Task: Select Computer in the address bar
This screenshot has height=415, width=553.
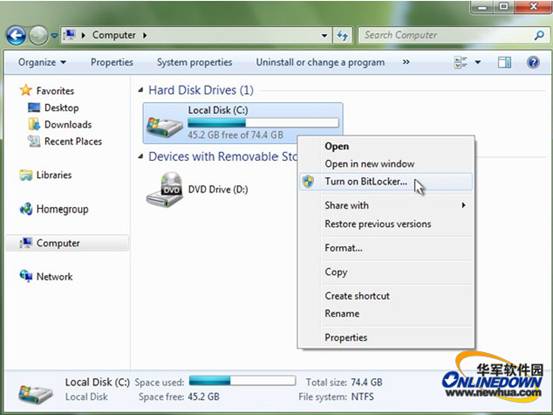Action: point(114,35)
